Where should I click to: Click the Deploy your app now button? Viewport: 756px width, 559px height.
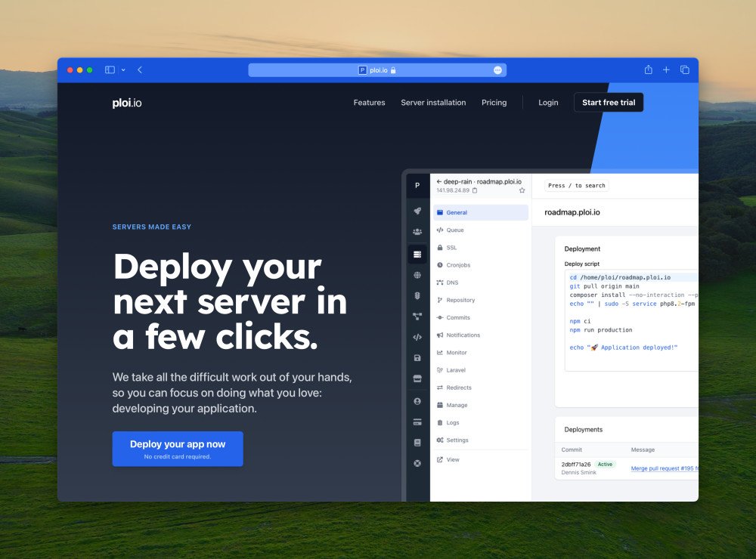coord(178,449)
